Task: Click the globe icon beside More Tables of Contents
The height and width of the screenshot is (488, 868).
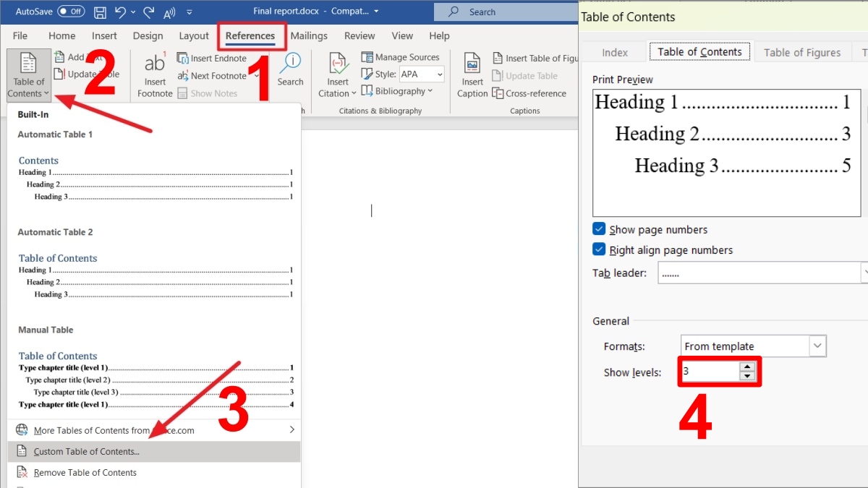Action: [22, 430]
